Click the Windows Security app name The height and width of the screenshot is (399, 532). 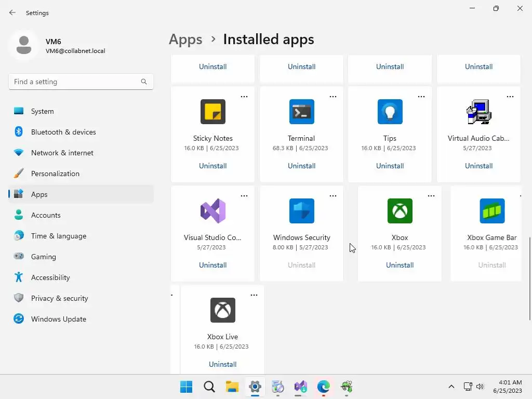pos(302,237)
